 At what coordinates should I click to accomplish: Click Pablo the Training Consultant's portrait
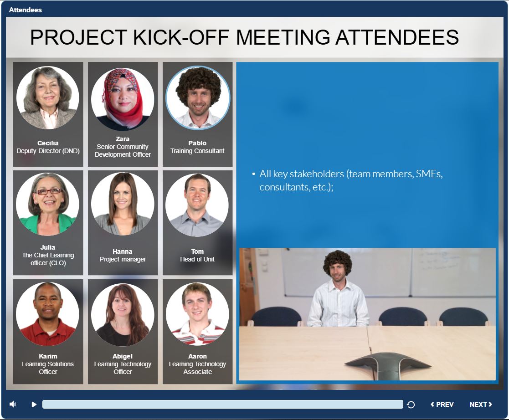tap(197, 98)
